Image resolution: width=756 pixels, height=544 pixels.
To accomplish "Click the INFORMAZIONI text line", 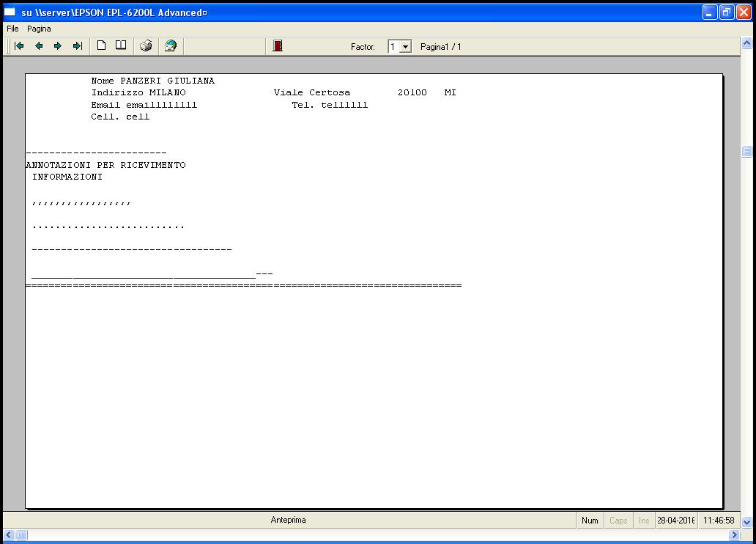I will [67, 177].
